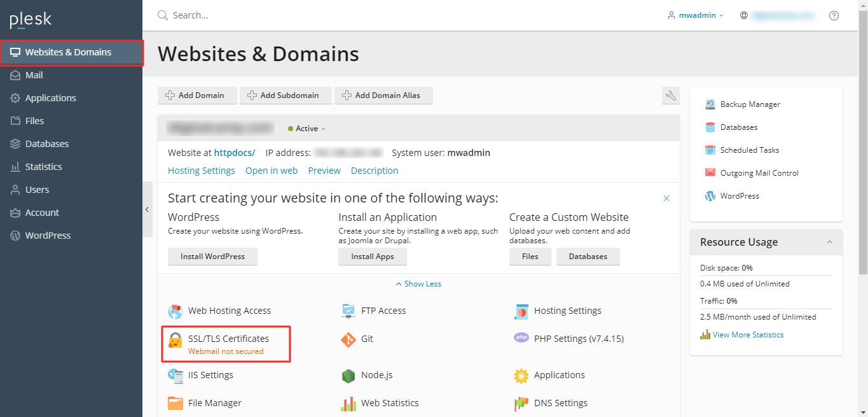Select Databases in the left sidebar
The image size is (868, 417).
[71, 144]
